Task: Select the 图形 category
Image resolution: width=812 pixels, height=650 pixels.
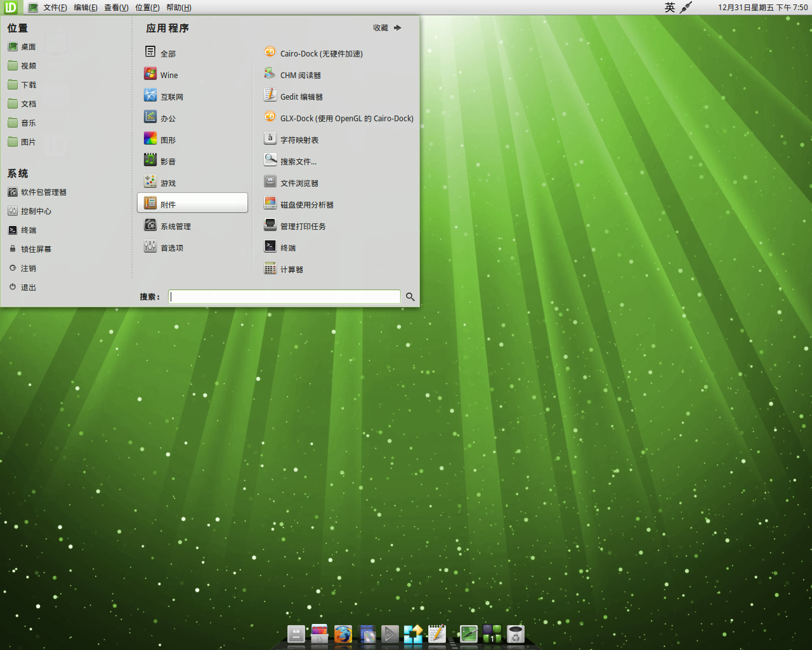Action: pyautogui.click(x=192, y=140)
